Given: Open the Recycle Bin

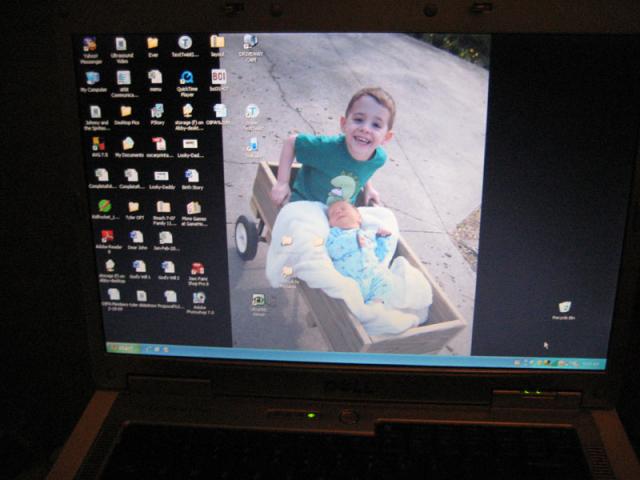Looking at the screenshot, I should point(564,311).
